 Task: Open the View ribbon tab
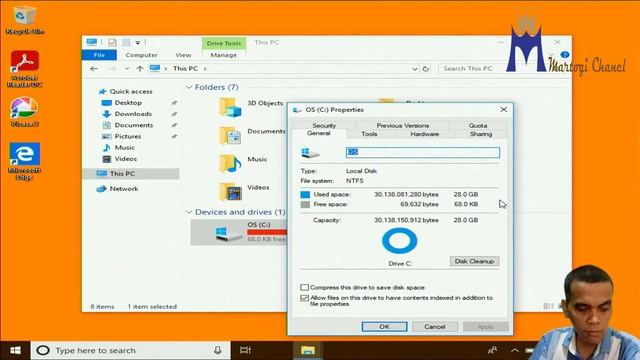183,55
